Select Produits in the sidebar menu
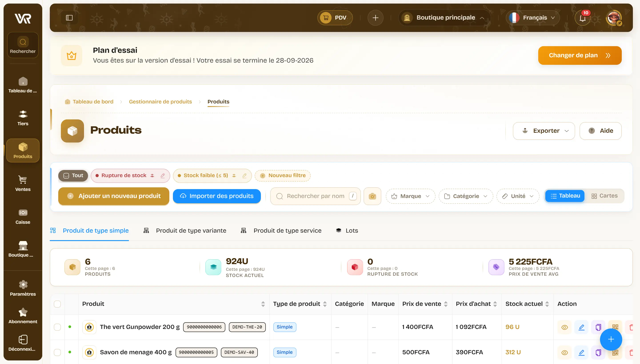Image resolution: width=640 pixels, height=364 pixels. (x=23, y=151)
